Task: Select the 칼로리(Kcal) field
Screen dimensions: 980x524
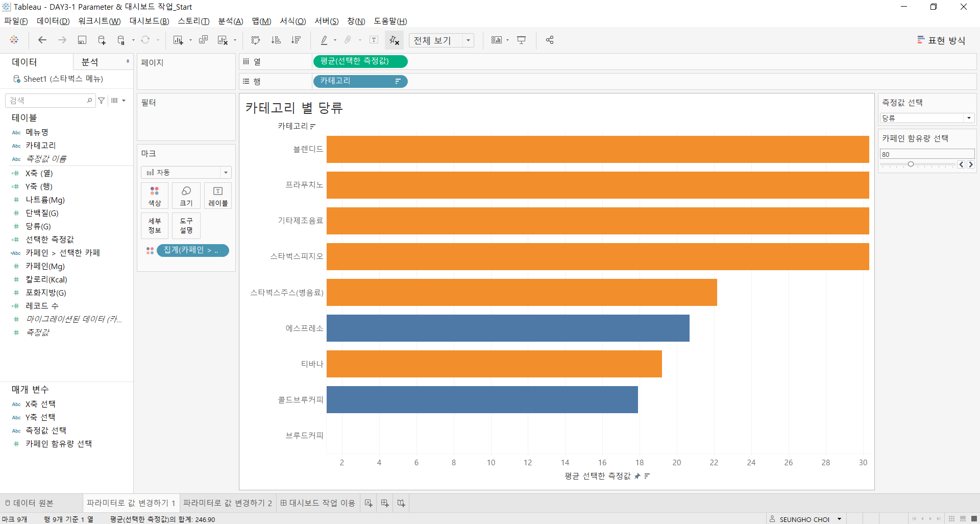Action: 46,279
